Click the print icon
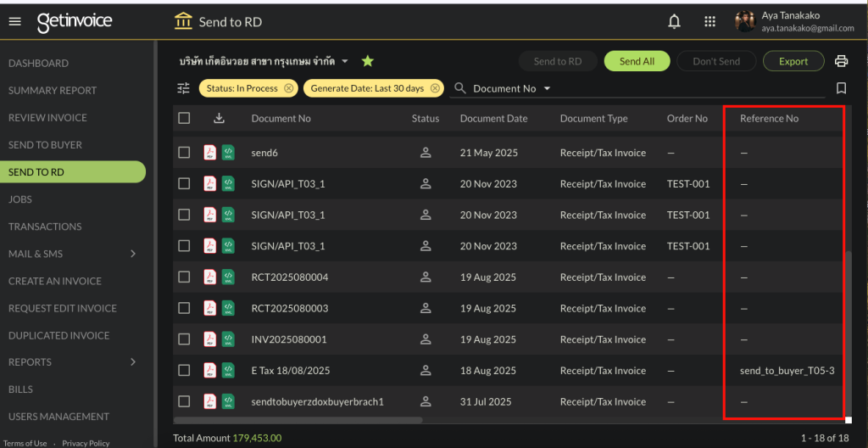This screenshot has width=868, height=448. point(841,61)
